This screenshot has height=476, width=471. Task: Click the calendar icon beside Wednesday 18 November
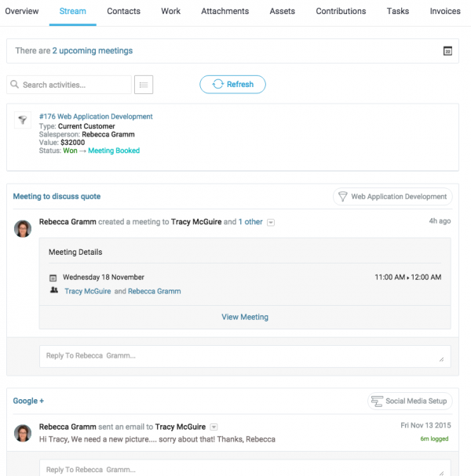tap(53, 278)
